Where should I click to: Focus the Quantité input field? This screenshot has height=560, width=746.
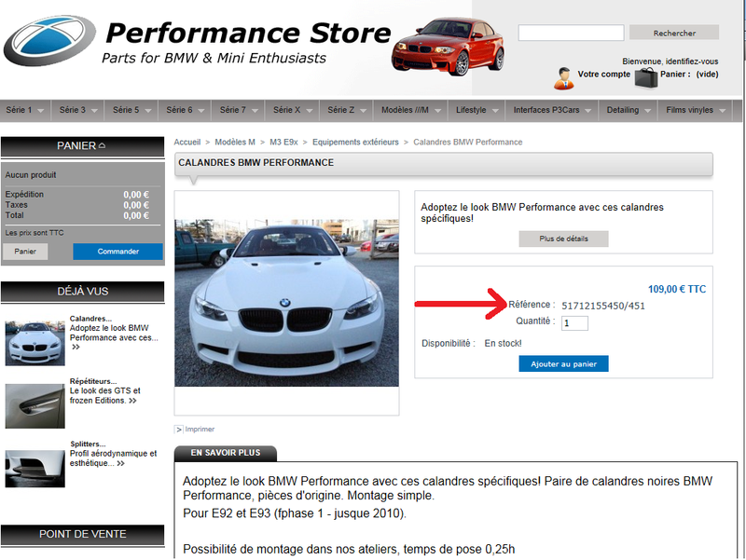coord(574,323)
